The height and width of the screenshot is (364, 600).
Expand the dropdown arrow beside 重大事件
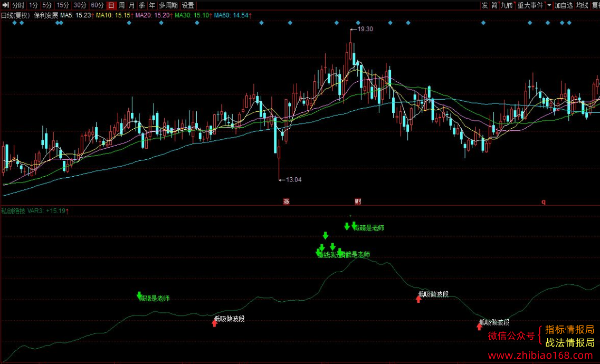[x=549, y=5]
